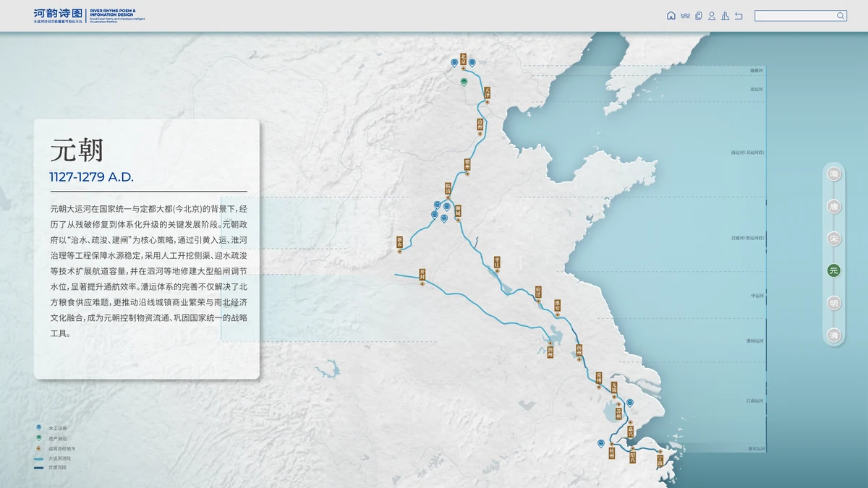
Task: Open the scroll documents icon
Action: click(x=699, y=16)
